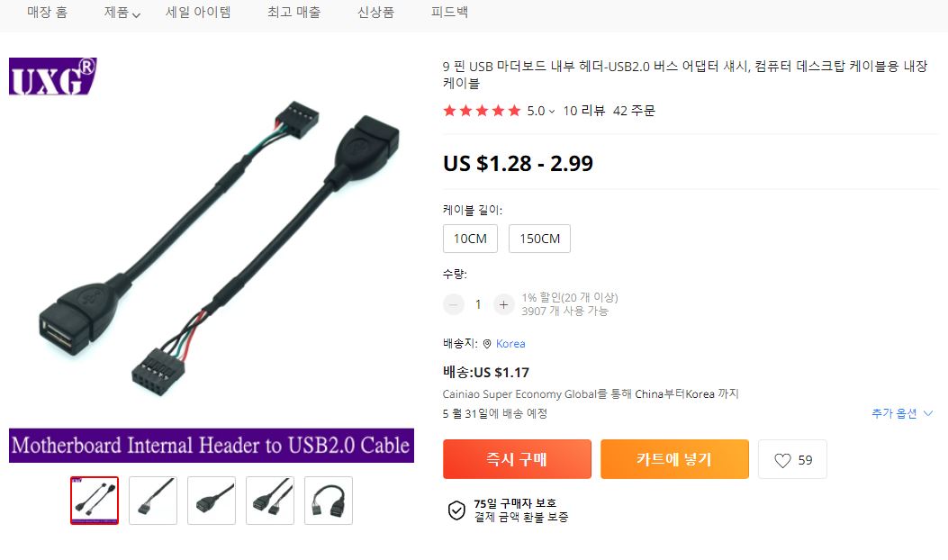Expand the 추가 옵션 shipping options
Viewport: 948px width, 560px height.
(902, 413)
